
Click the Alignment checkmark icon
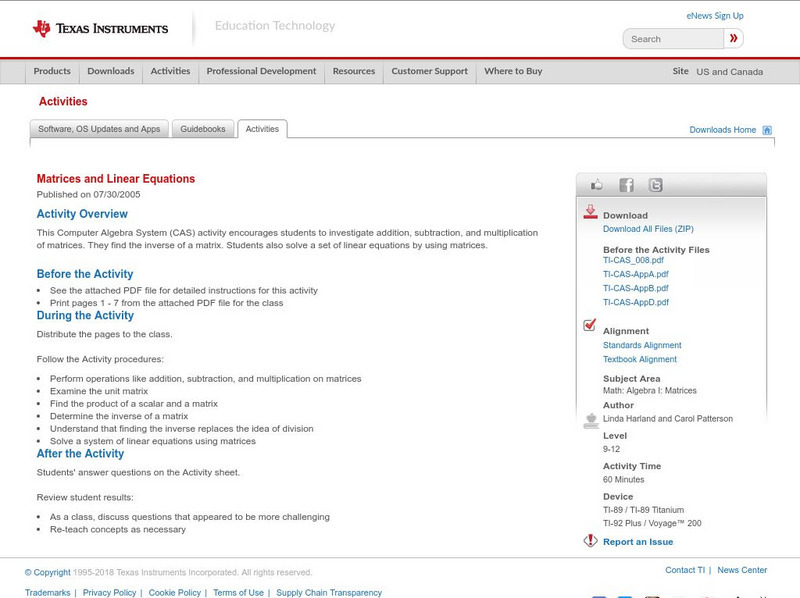click(x=589, y=325)
